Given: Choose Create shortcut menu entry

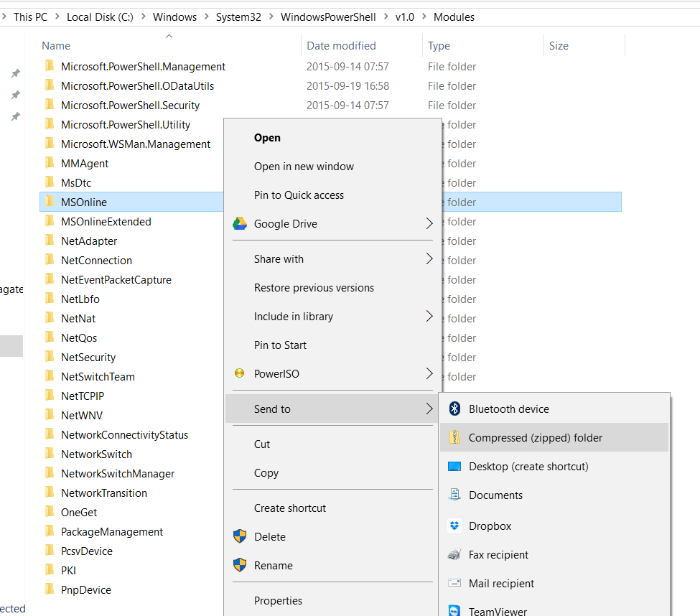Looking at the screenshot, I should [290, 508].
